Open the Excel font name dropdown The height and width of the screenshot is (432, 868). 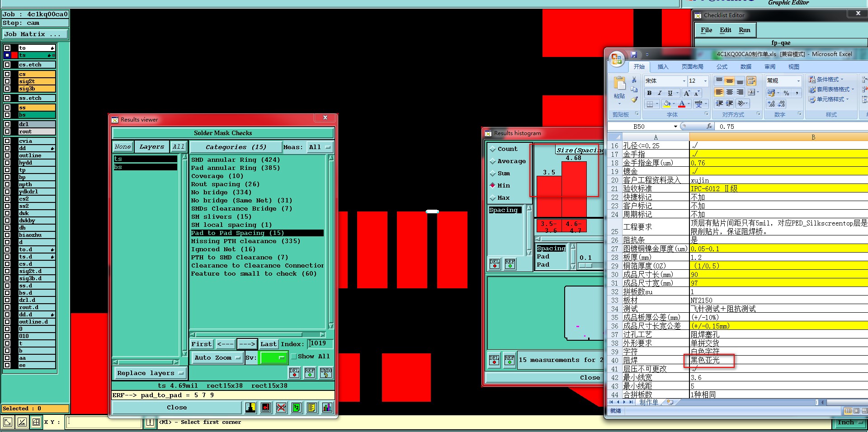pos(684,81)
